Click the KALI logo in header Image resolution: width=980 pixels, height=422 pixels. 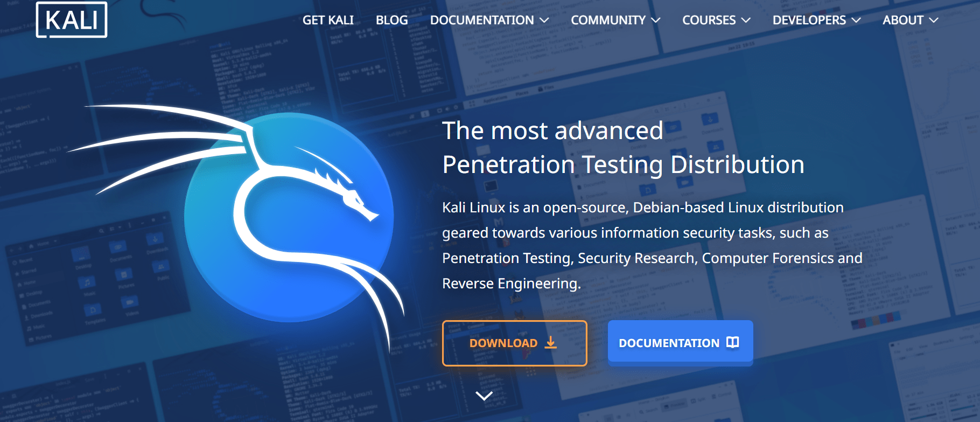pyautogui.click(x=72, y=20)
